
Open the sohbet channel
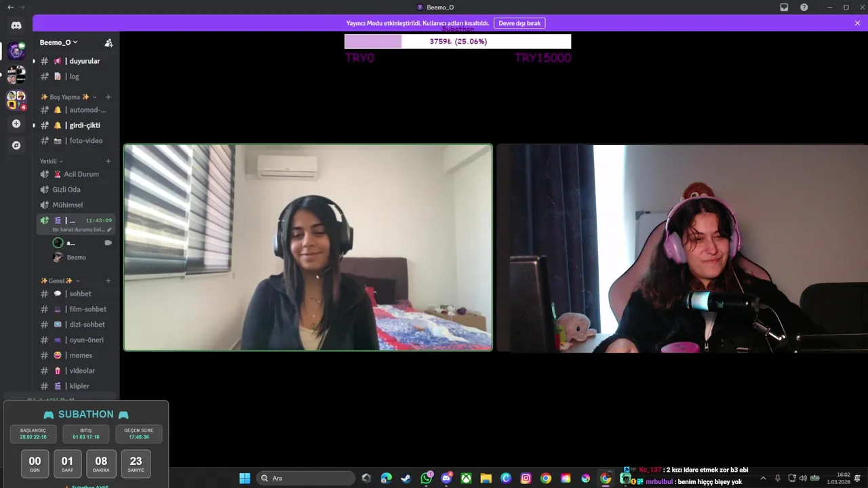76,293
